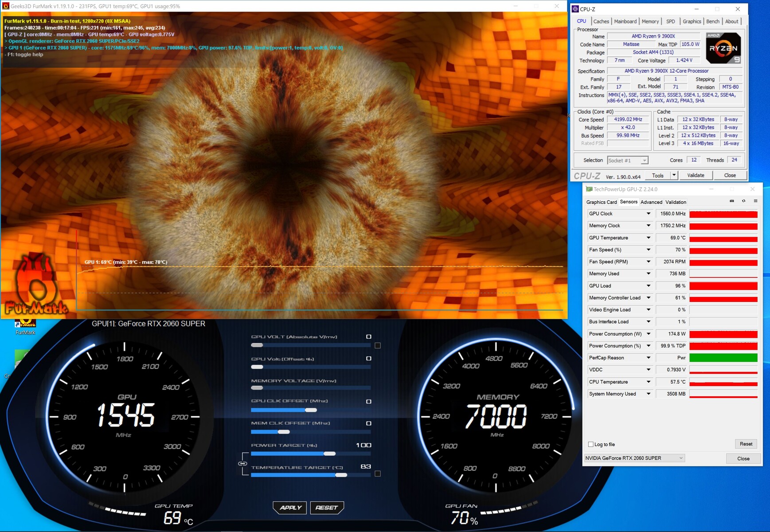This screenshot has width=770, height=532.
Task: Click the Core Speed 4199.02 MHz field
Action: point(628,120)
